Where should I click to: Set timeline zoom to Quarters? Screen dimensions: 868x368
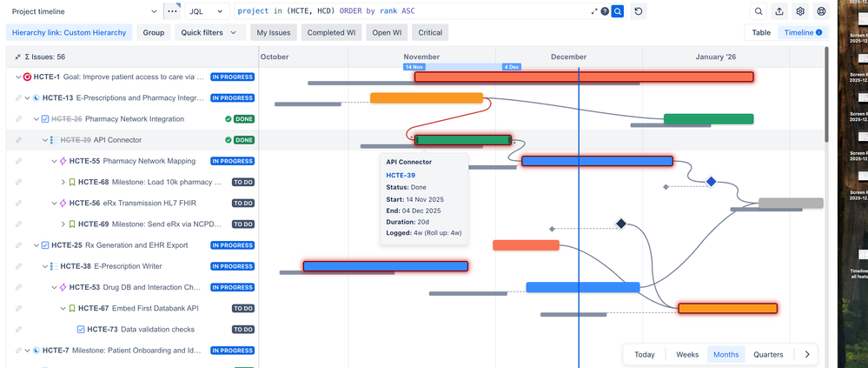pyautogui.click(x=768, y=355)
